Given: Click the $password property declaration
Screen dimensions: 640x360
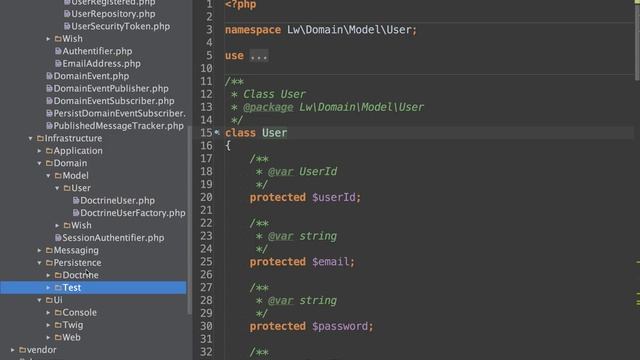Looking at the screenshot, I should [311, 327].
